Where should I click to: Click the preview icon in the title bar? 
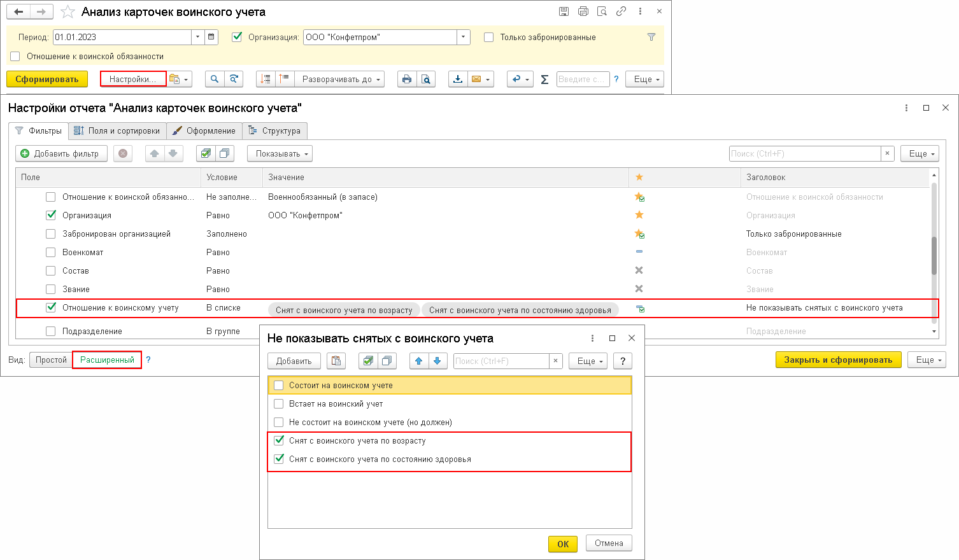pyautogui.click(x=602, y=11)
